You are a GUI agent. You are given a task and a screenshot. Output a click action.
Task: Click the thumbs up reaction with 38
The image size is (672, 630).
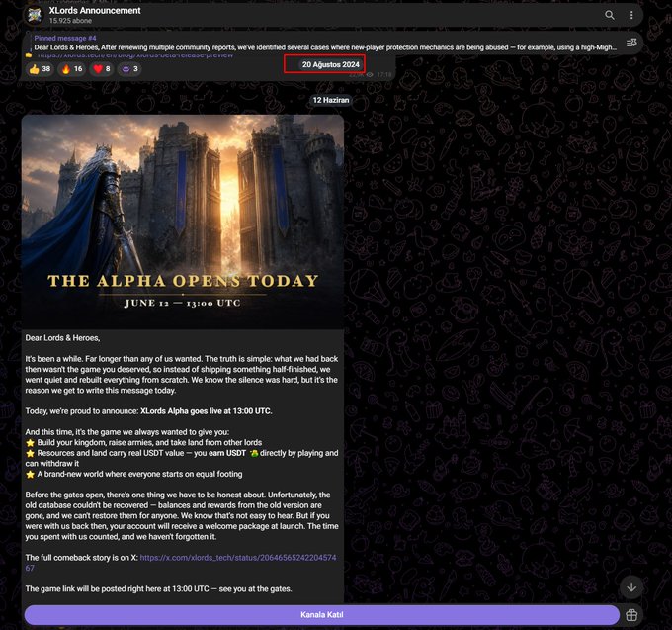pyautogui.click(x=40, y=69)
